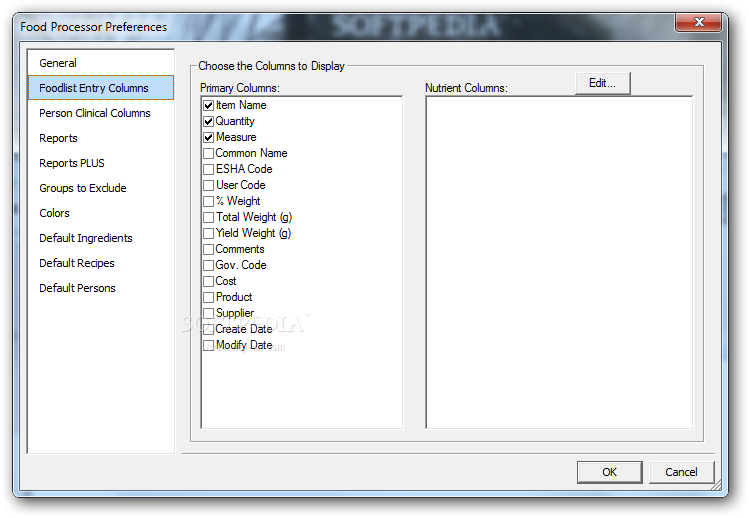Viewport: 749px width, 518px height.
Task: Enable the Modify Date column
Action: pyautogui.click(x=208, y=345)
